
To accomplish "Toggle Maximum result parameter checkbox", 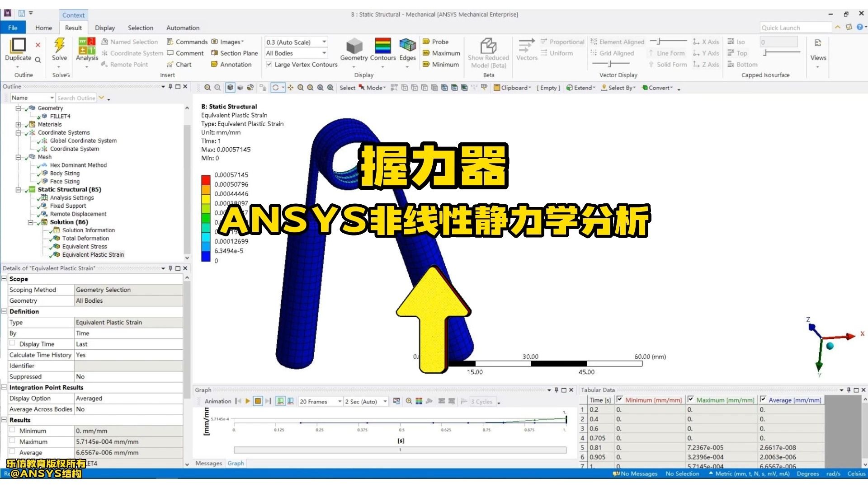I will [x=12, y=441].
